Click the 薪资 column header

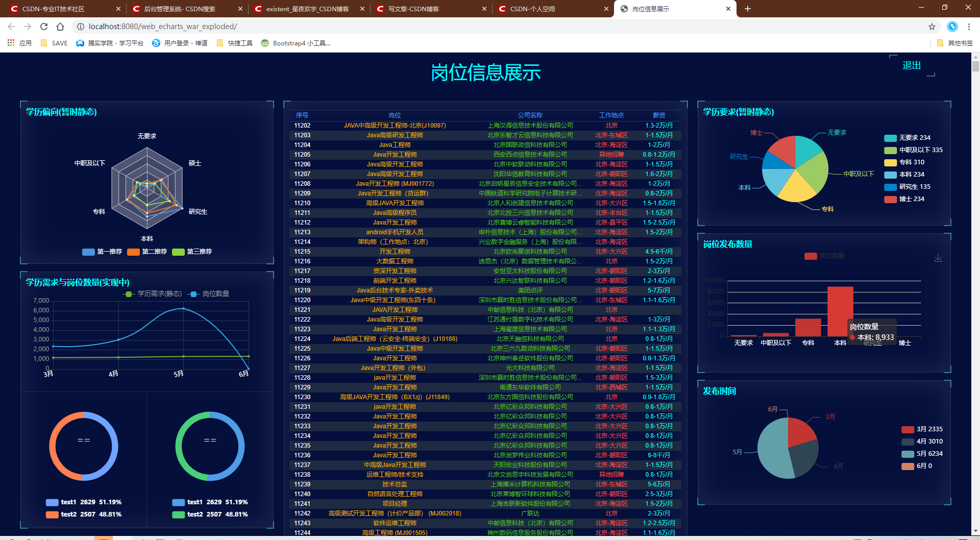click(x=659, y=115)
